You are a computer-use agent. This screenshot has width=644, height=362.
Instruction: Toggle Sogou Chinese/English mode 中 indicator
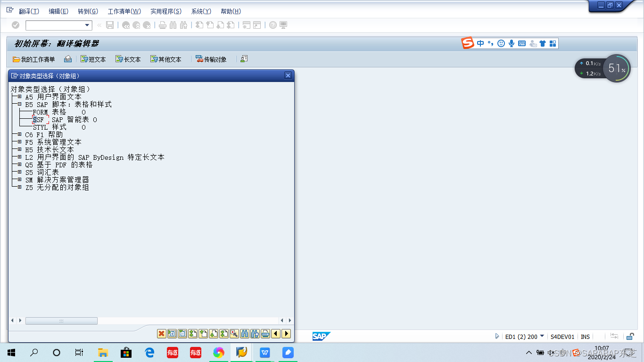pos(480,43)
